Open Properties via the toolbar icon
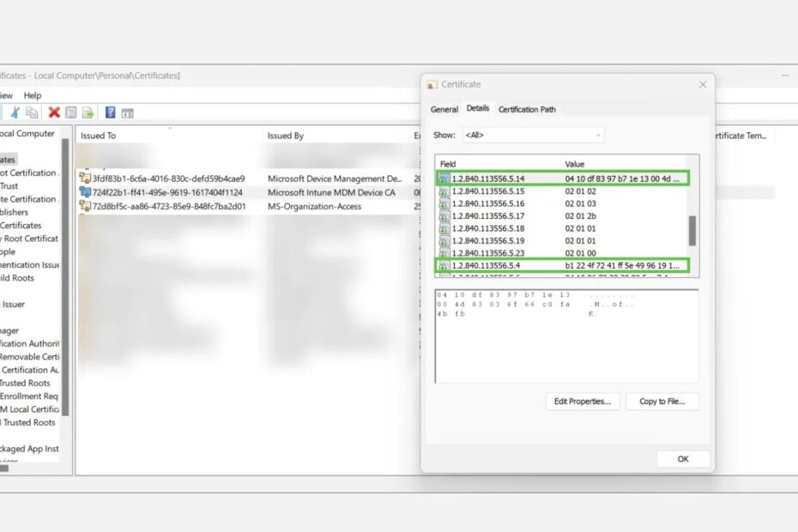 71,112
